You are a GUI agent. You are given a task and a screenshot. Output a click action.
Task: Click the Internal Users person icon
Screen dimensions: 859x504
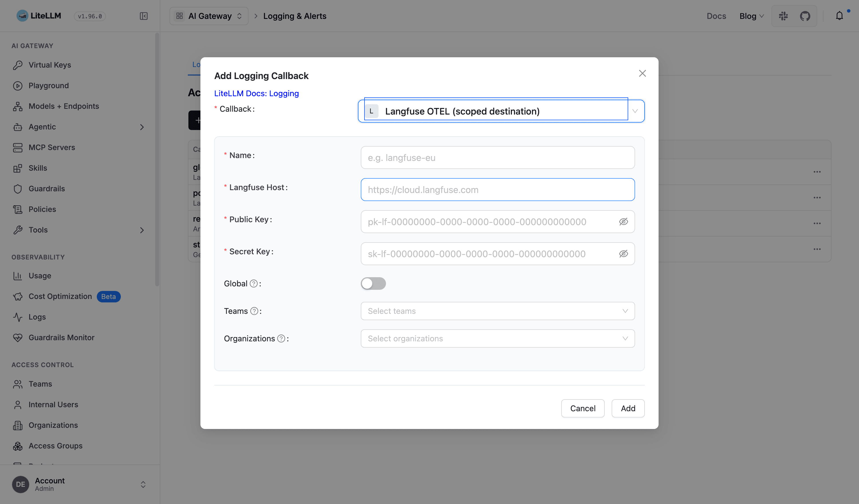pos(18,404)
